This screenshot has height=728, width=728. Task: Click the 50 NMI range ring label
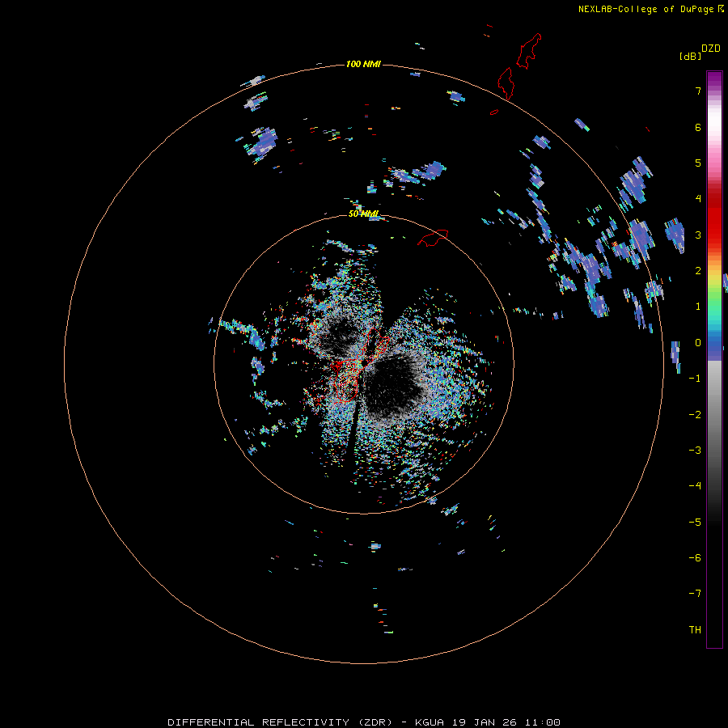[363, 214]
